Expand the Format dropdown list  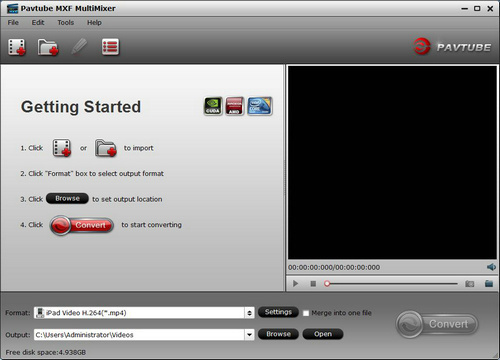coord(249,313)
